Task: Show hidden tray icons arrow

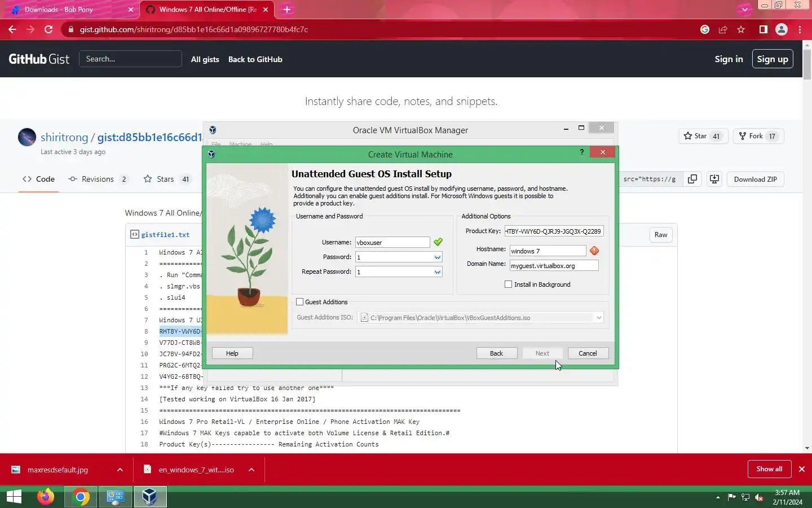Action: (x=718, y=497)
